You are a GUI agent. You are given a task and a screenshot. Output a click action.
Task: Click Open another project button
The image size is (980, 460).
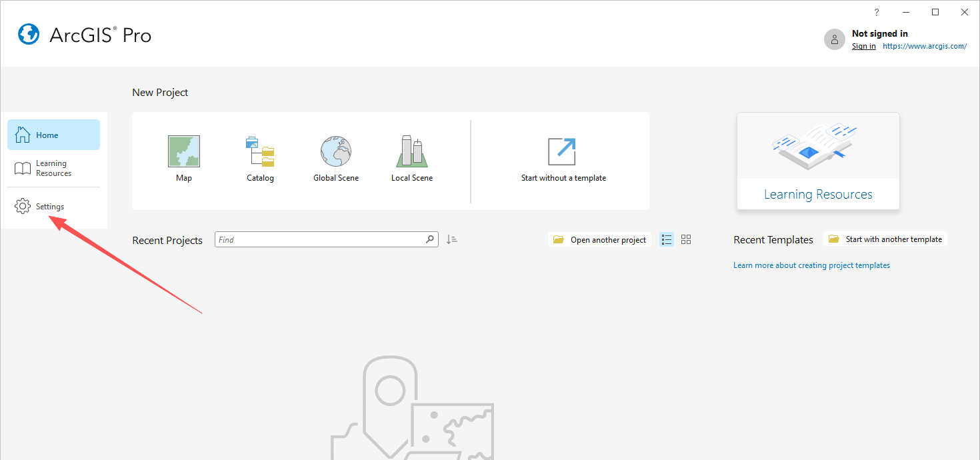tap(600, 239)
